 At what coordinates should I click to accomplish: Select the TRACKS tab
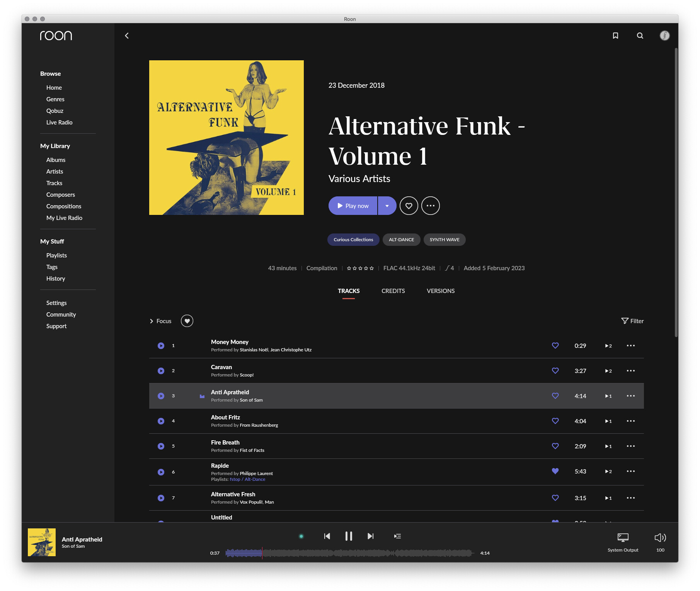[349, 291]
